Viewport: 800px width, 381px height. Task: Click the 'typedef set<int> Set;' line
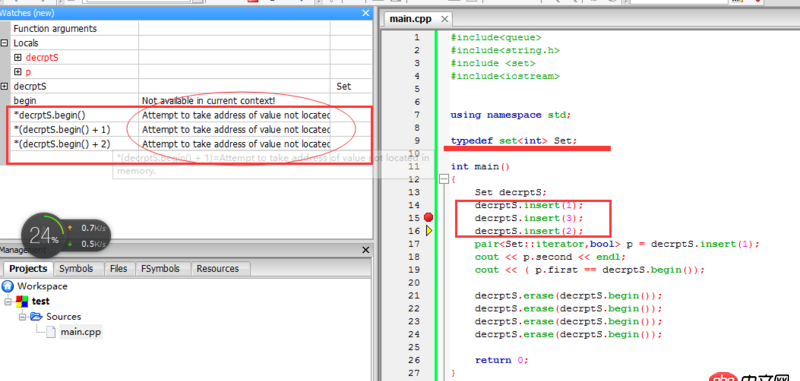(514, 141)
